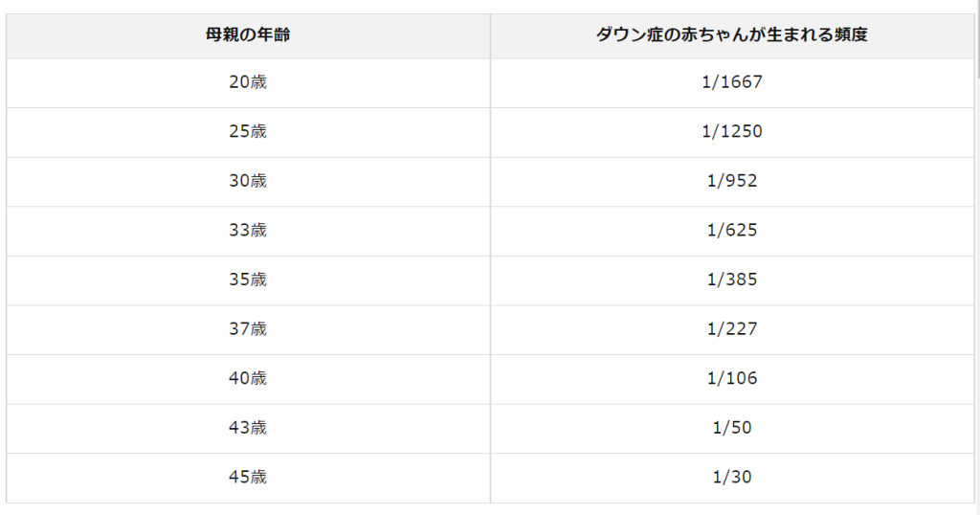Viewport: 980px width, 515px height.
Task: Click the 1/625 frequency value
Action: point(732,231)
